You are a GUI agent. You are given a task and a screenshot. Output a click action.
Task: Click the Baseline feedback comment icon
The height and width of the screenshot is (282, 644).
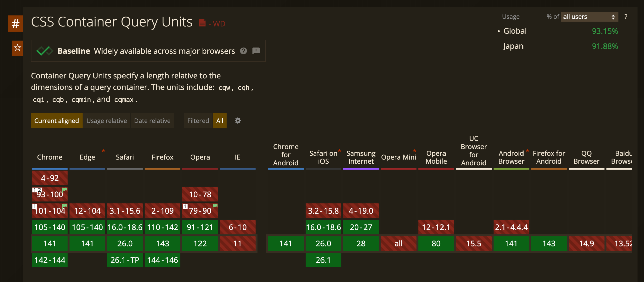tap(256, 51)
